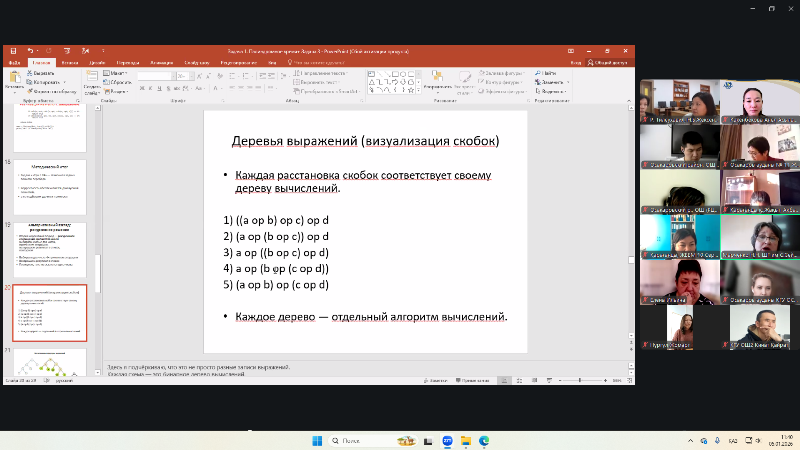Open the File (Файл) tab
Viewport: 800px width, 450px height.
pyautogui.click(x=14, y=61)
